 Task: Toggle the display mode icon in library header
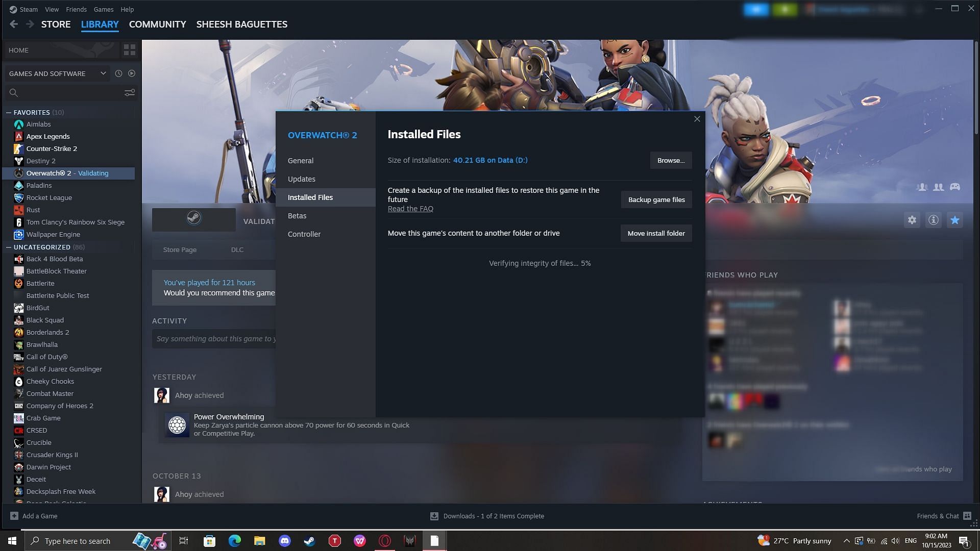pyautogui.click(x=130, y=49)
